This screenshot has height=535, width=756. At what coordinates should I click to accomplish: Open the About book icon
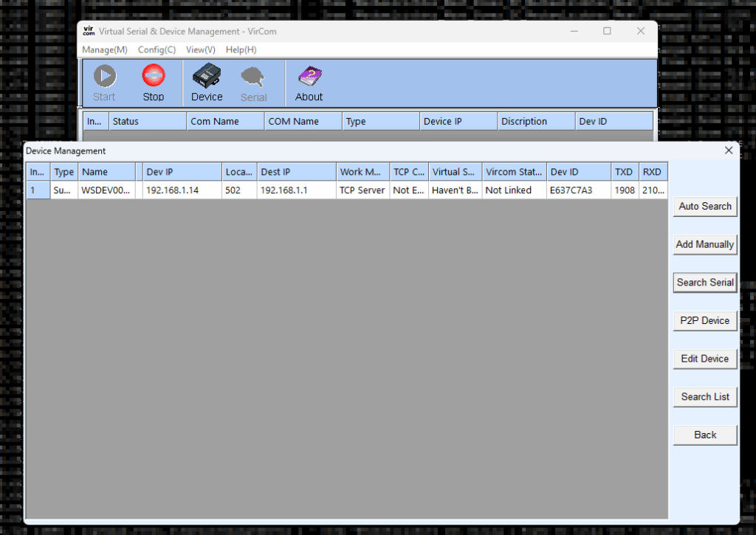coord(309,83)
